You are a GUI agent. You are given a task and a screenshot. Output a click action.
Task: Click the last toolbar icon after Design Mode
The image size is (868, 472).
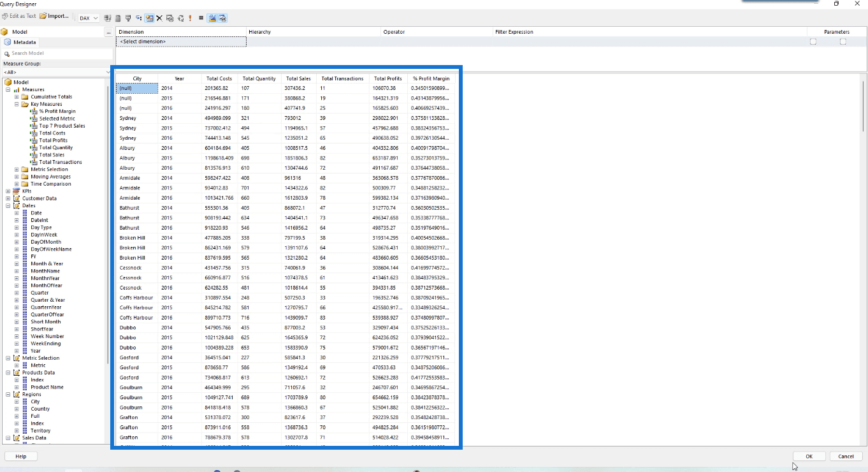coord(222,18)
